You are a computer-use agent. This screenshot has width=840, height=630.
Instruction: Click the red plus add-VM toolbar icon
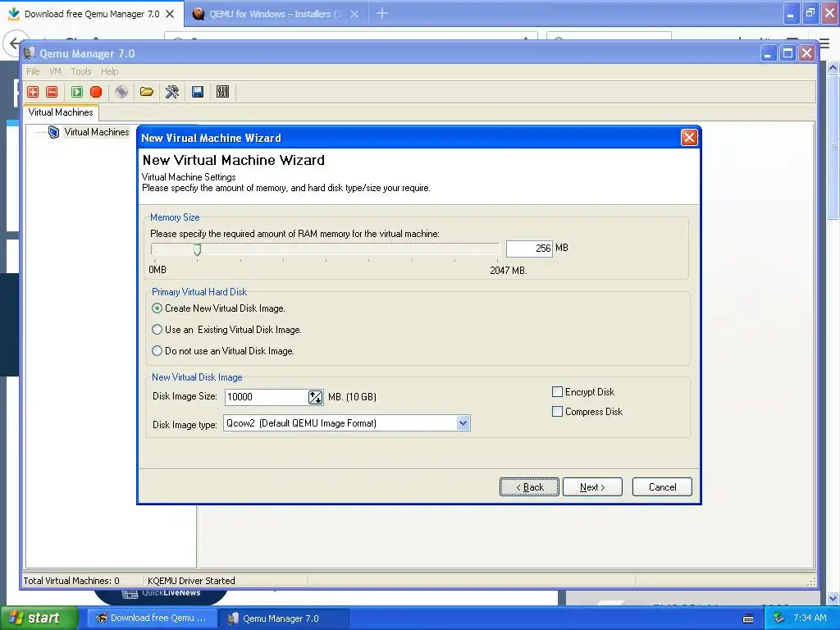[33, 92]
